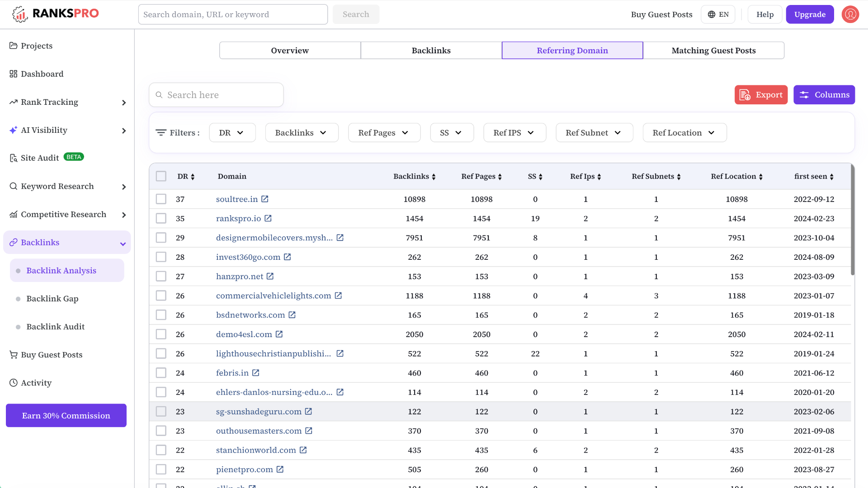Sort by Backlinks column arrows
Image resolution: width=868 pixels, height=488 pixels.
434,177
